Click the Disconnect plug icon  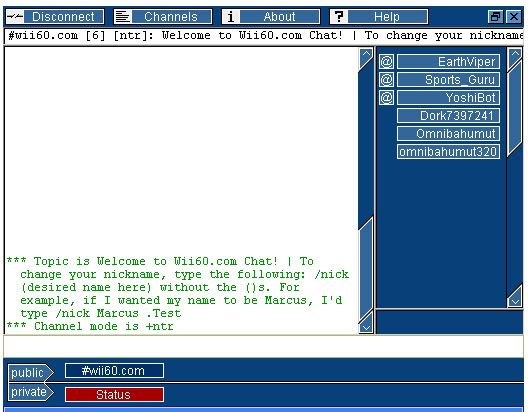[x=15, y=17]
